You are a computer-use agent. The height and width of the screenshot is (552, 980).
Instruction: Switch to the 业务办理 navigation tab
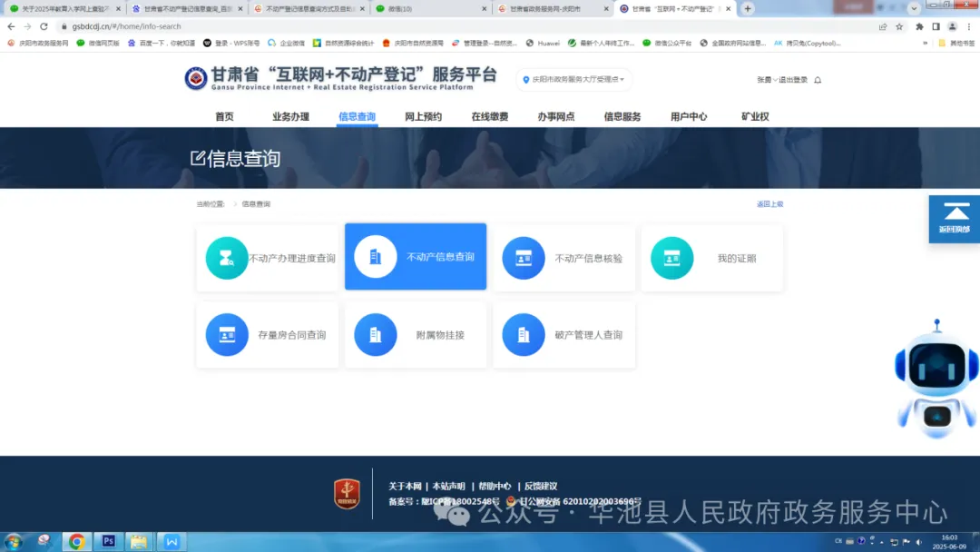(290, 116)
